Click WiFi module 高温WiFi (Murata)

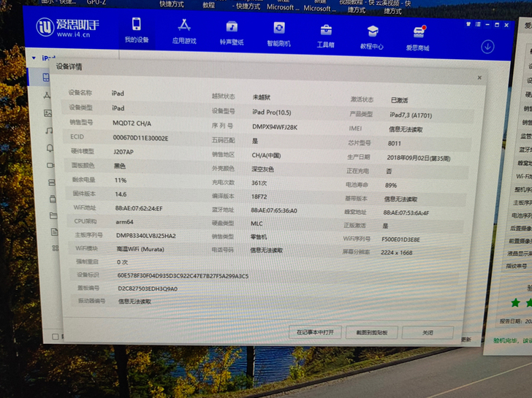click(140, 249)
